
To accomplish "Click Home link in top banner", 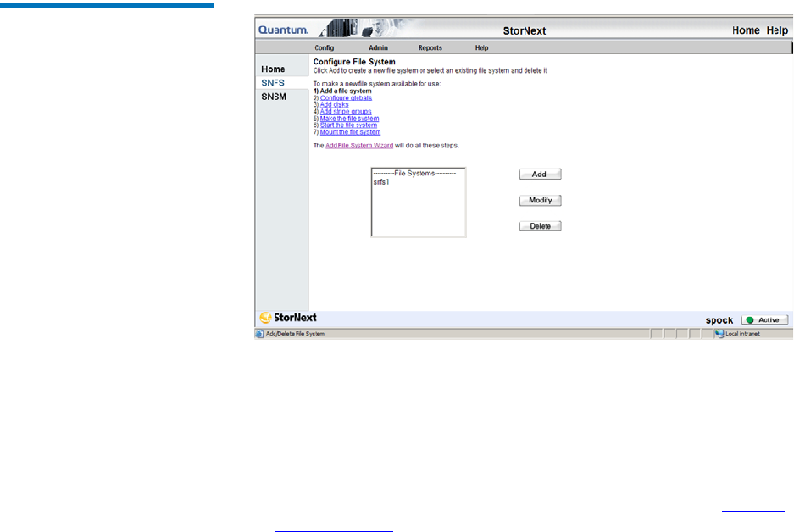I will 746,30.
